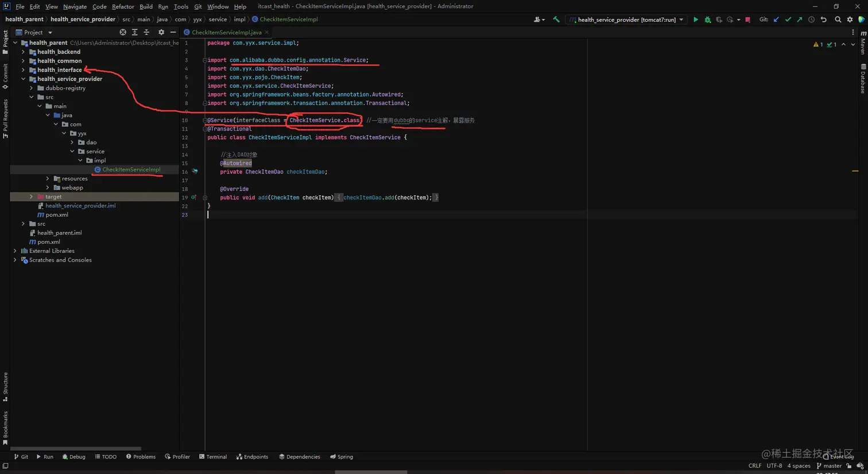Open the Spring tool window

[x=341, y=457]
